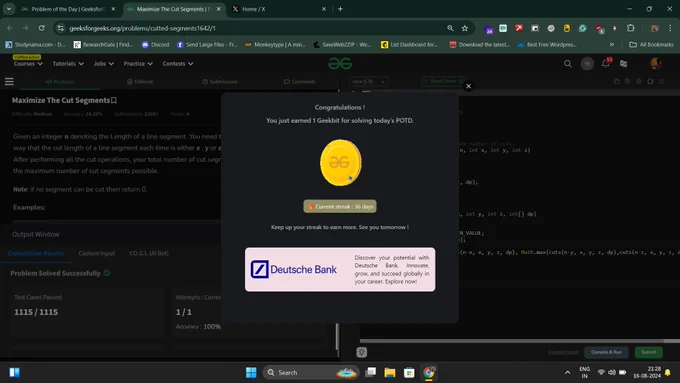The height and width of the screenshot is (383, 680).
Task: Open site search magnifier in GFG header
Action: [x=568, y=64]
